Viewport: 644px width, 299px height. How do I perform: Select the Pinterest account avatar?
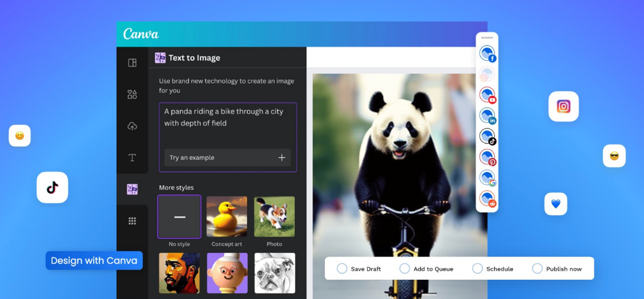488,157
